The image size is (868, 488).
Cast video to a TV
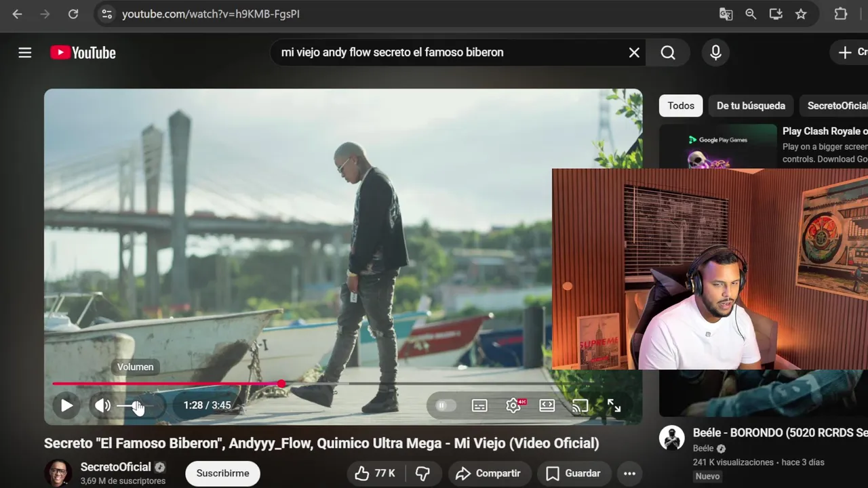click(x=580, y=405)
